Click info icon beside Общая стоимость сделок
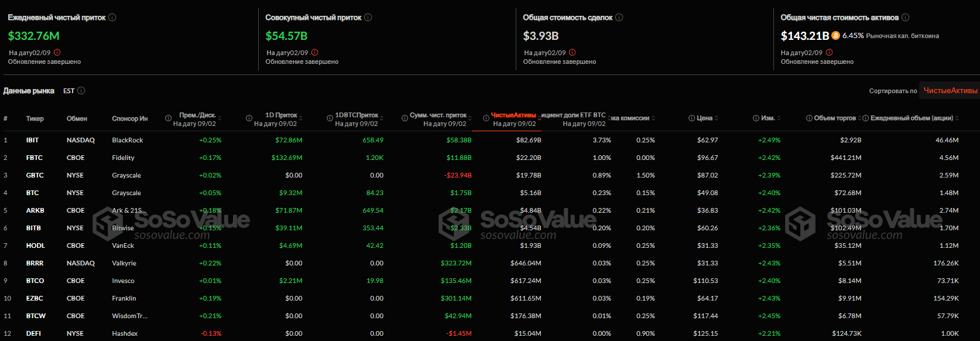 pyautogui.click(x=619, y=18)
